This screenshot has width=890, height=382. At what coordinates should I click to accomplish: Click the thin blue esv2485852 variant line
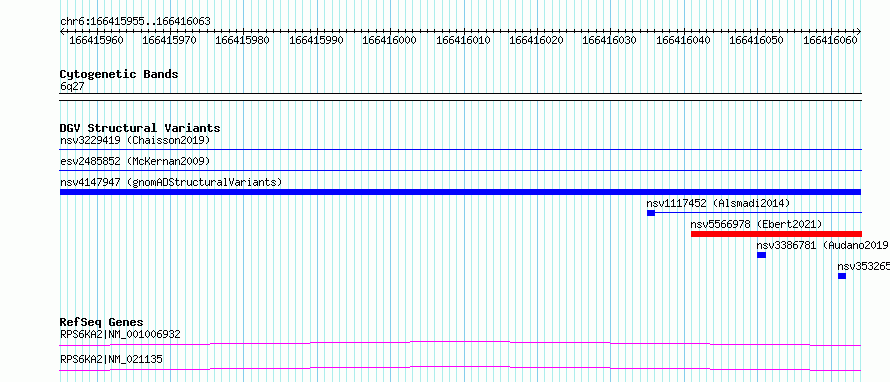461,171
